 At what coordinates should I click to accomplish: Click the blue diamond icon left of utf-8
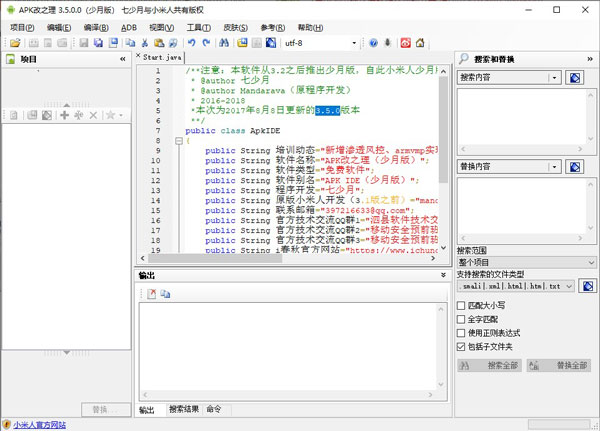click(271, 43)
